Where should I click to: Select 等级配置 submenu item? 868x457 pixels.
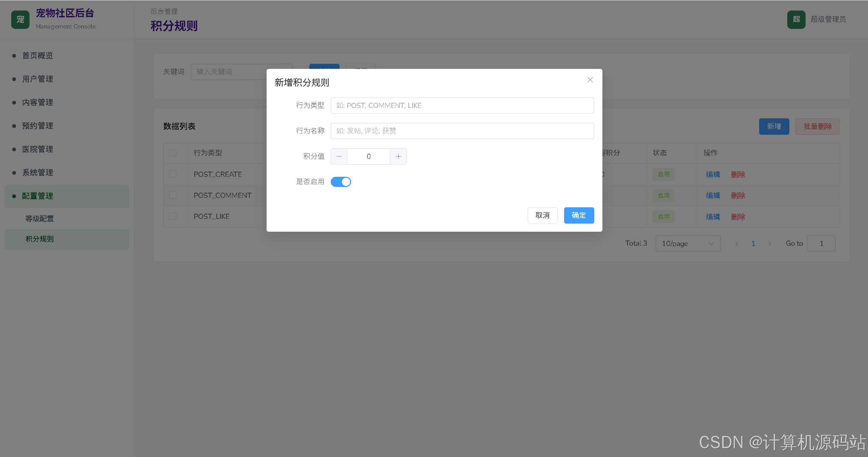pyautogui.click(x=67, y=219)
